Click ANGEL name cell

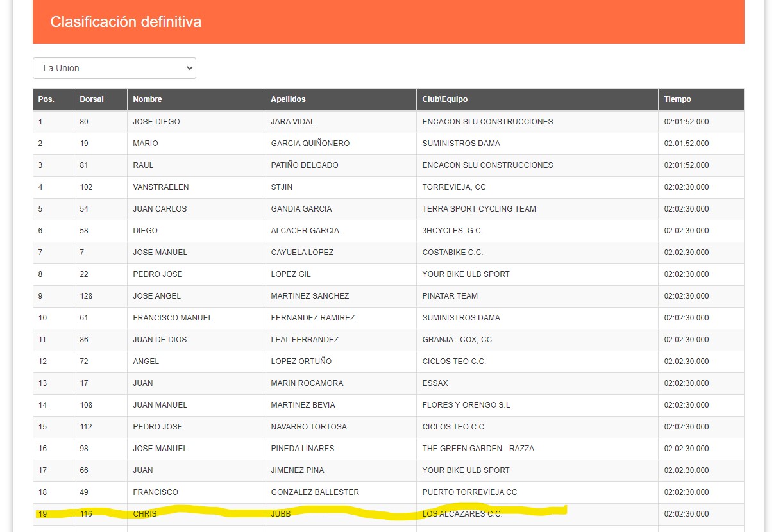pos(146,362)
